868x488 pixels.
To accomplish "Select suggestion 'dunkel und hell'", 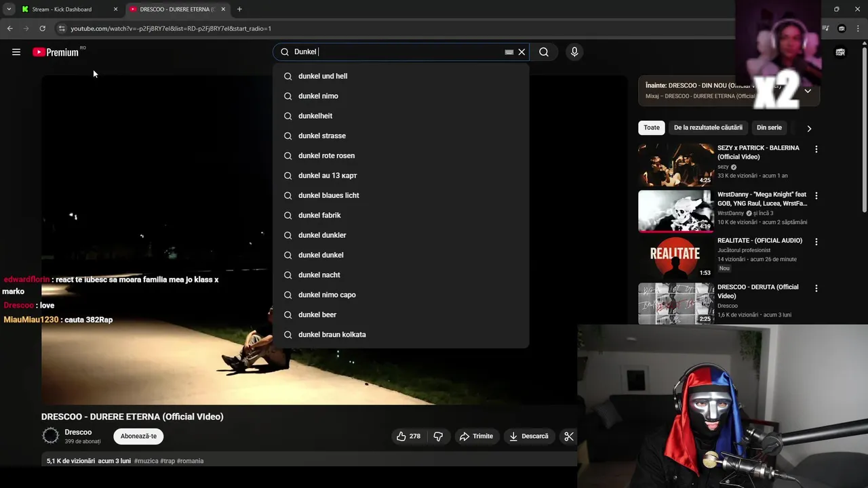I will click(401, 77).
